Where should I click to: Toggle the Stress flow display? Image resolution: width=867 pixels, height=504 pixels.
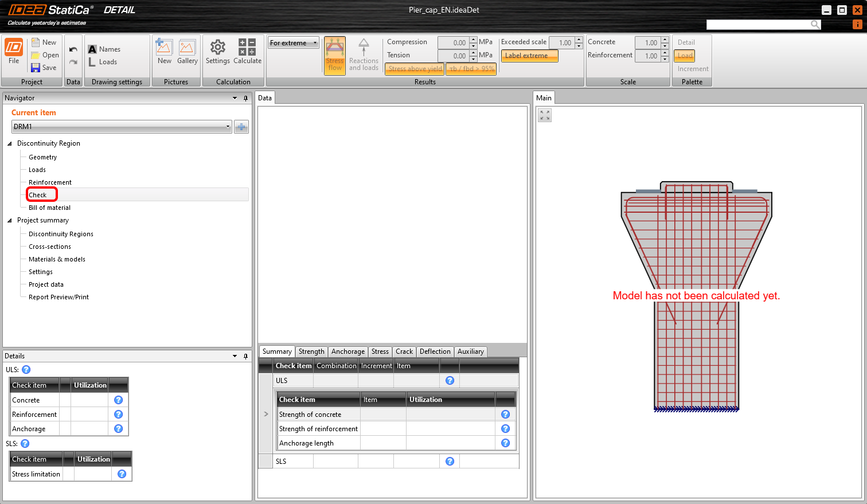(x=335, y=55)
